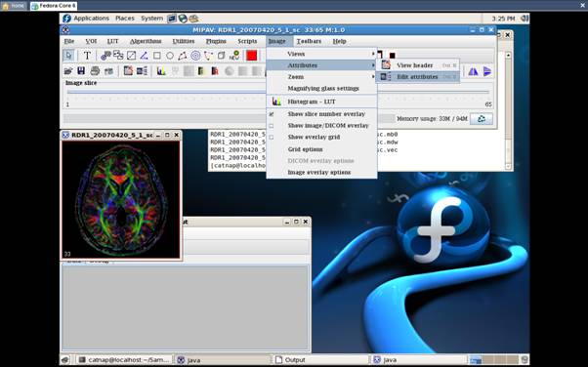Image resolution: width=588 pixels, height=367 pixels.
Task: Open the GNOME System menu
Action: [151, 18]
